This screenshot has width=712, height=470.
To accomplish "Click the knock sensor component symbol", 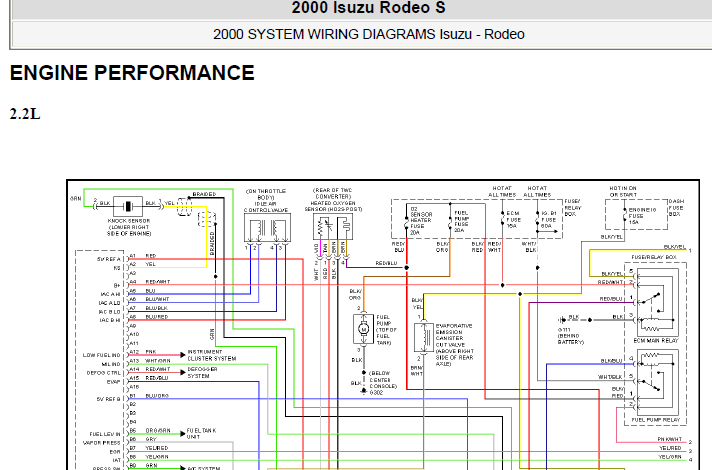I will tap(129, 207).
